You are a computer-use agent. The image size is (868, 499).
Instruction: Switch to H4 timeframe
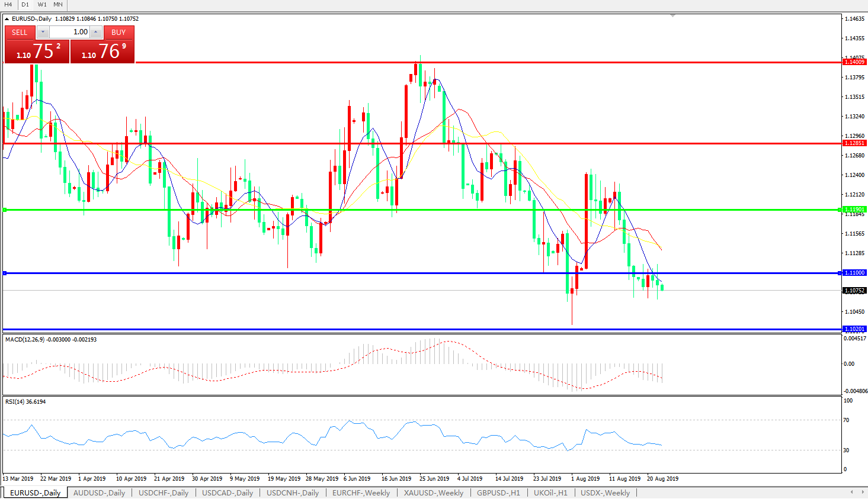(8, 5)
